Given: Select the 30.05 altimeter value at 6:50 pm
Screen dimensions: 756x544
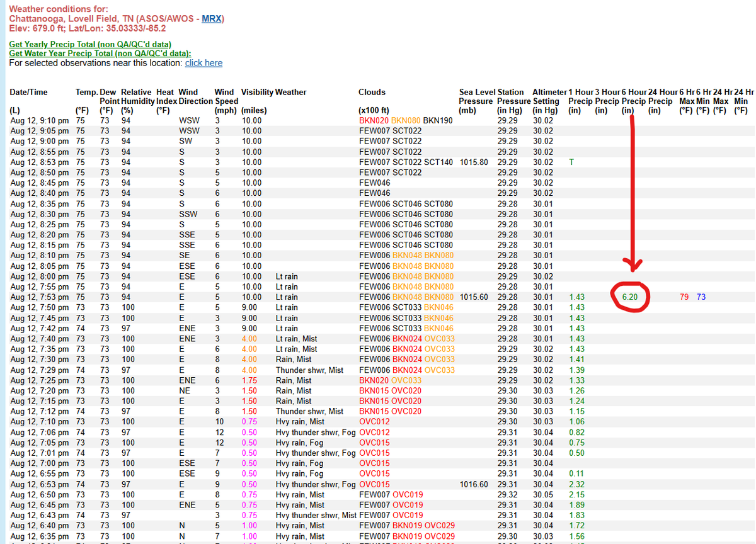Looking at the screenshot, I should point(543,494).
